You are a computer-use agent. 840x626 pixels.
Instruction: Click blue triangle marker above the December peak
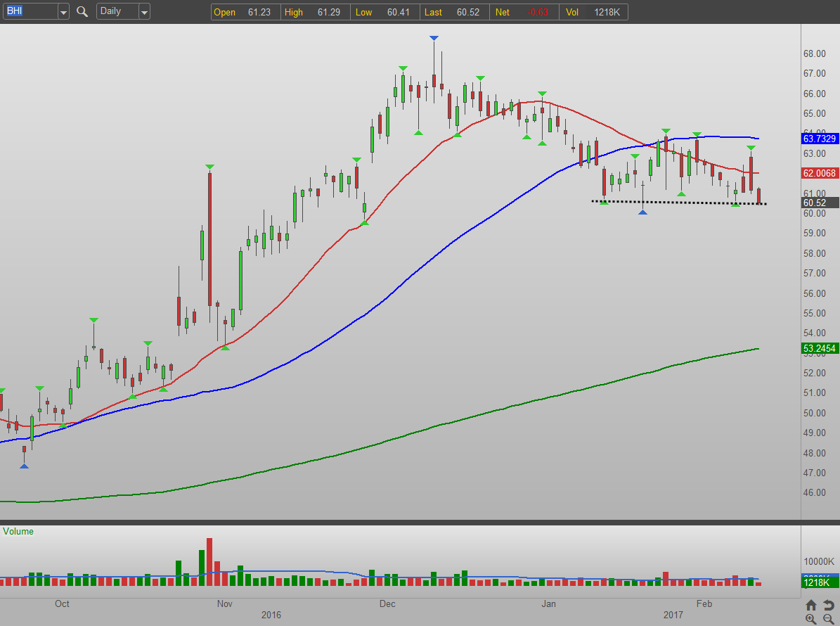[434, 38]
